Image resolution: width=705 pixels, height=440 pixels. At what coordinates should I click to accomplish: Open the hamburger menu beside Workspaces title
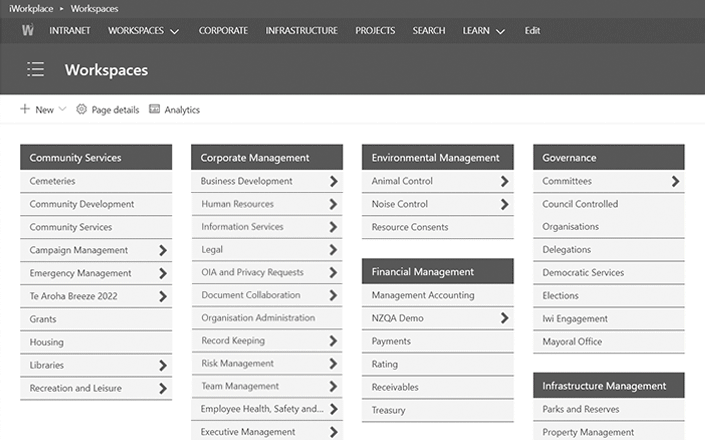[x=36, y=69]
